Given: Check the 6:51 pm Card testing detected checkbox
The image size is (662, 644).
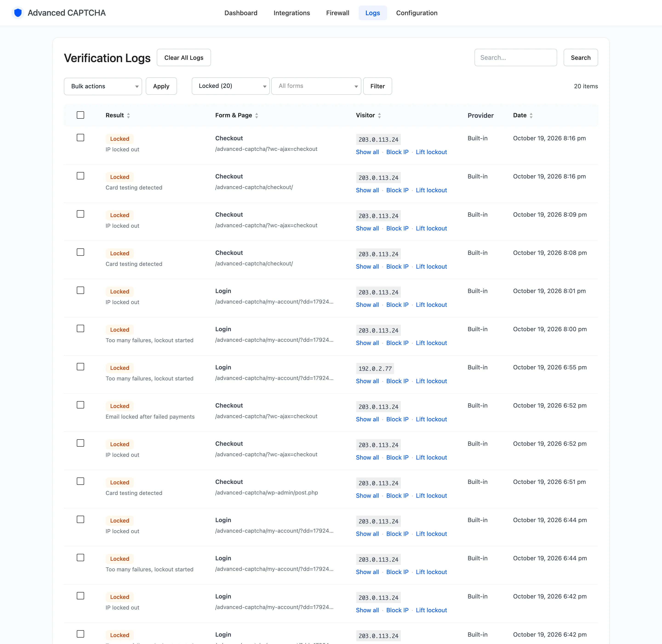Looking at the screenshot, I should (80, 481).
